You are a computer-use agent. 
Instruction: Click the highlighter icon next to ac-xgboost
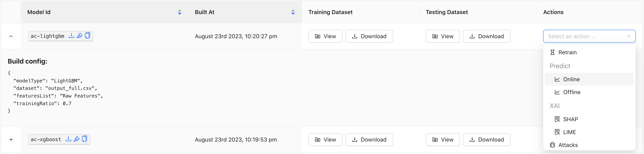76,139
